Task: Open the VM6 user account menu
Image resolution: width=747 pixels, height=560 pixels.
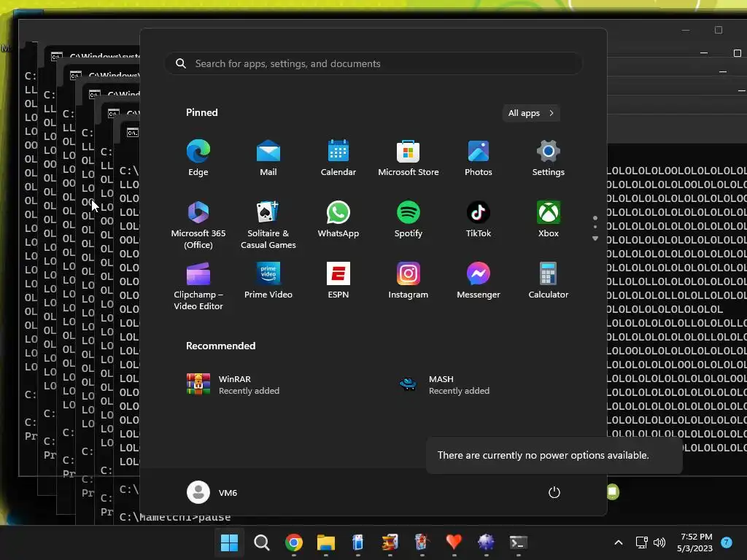Action: [x=212, y=492]
